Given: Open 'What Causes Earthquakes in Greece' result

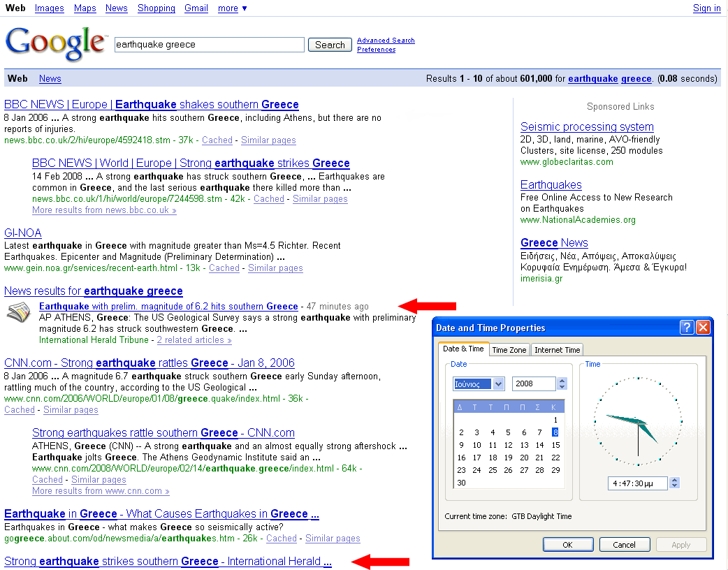Looking at the screenshot, I should click(x=161, y=514).
